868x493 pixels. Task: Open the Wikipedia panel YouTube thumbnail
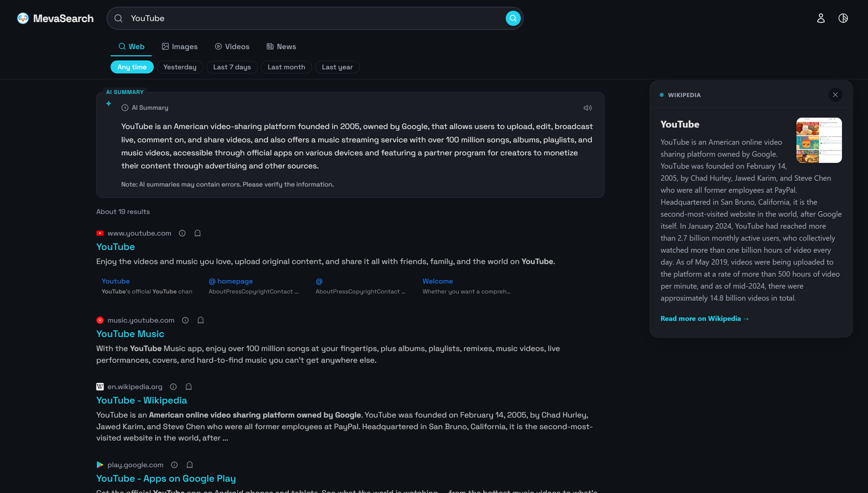point(819,140)
